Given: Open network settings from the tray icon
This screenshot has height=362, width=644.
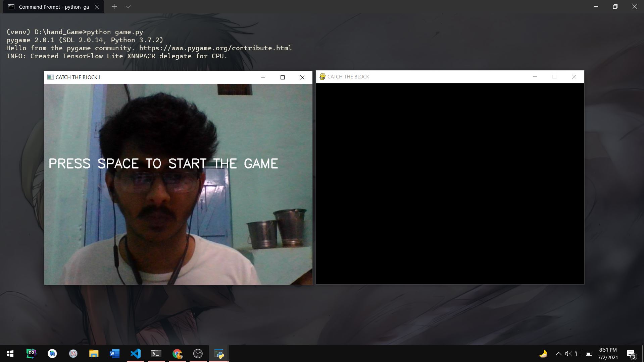Looking at the screenshot, I should pyautogui.click(x=579, y=354).
